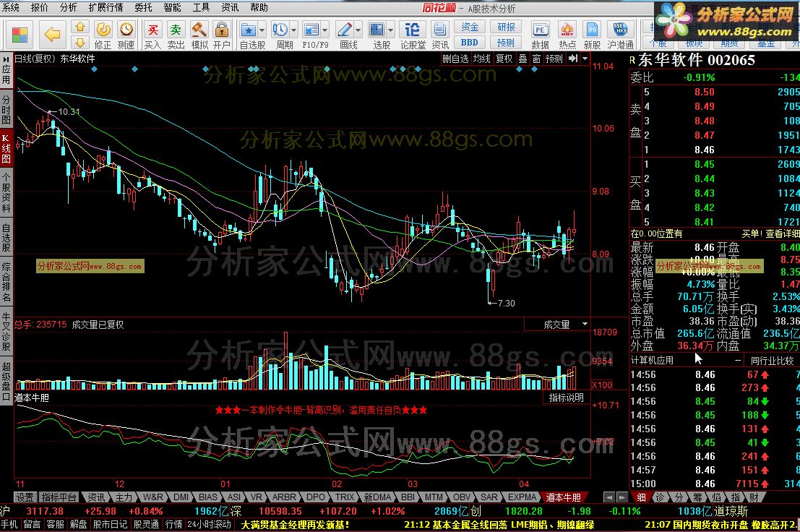Click the 修正 correction icon
The image size is (800, 532).
click(x=103, y=29)
